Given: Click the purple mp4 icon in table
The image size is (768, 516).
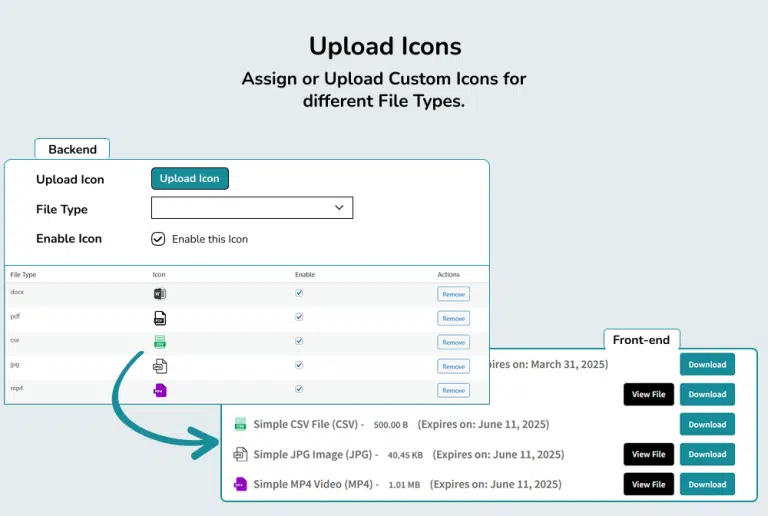Looking at the screenshot, I should [159, 390].
